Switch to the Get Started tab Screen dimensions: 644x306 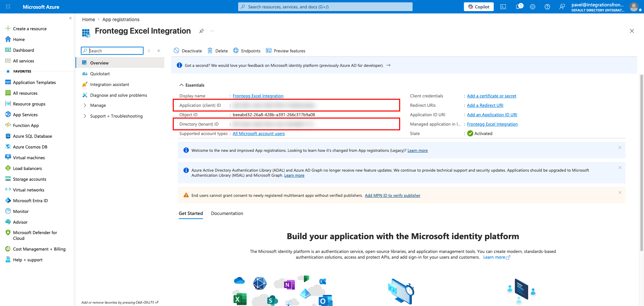191,214
